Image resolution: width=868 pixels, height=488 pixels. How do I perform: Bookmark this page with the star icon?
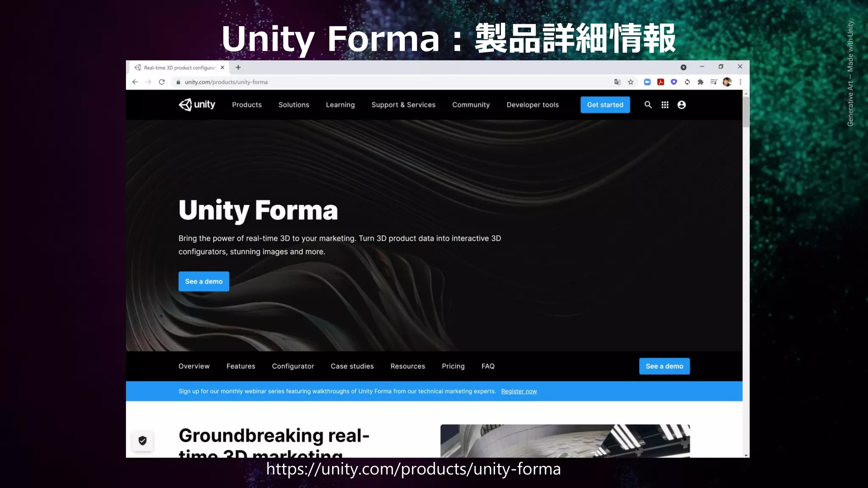click(631, 82)
